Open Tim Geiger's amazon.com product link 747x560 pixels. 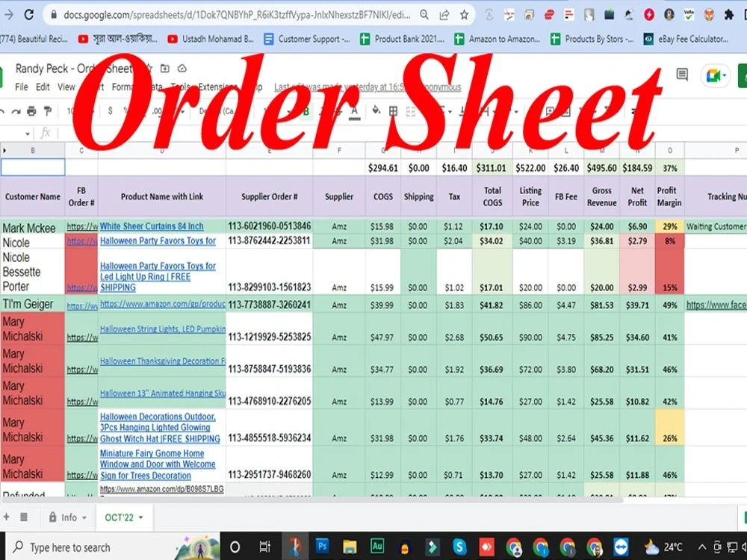tap(162, 303)
